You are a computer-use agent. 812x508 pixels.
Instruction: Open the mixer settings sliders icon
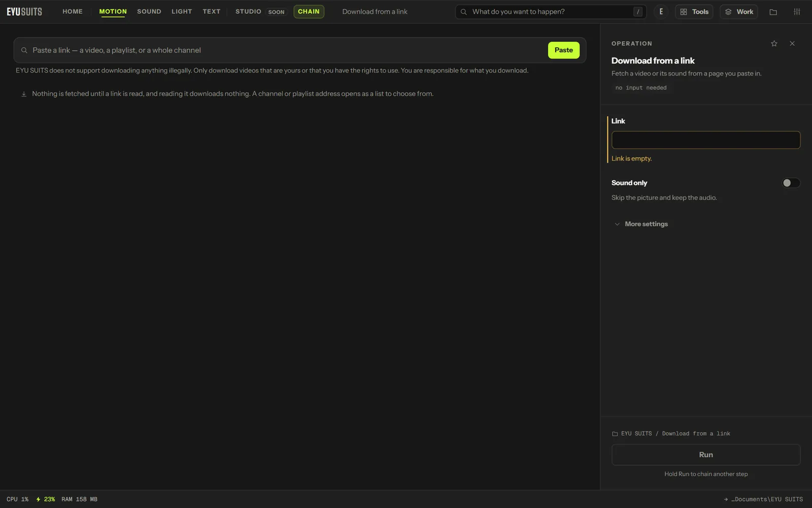pyautogui.click(x=797, y=12)
